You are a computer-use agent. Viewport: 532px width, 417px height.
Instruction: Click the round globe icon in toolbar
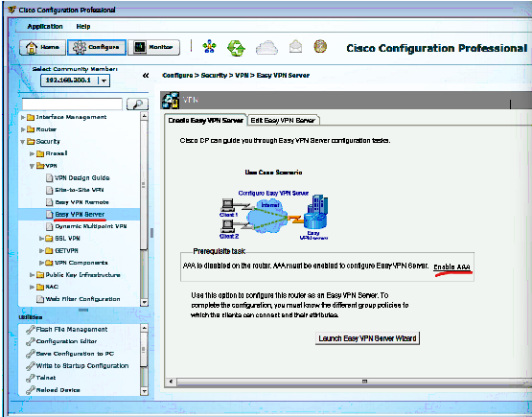point(320,46)
